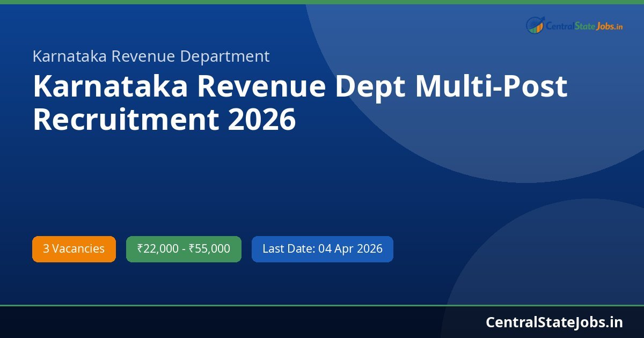
Task: Toggle the Last Date 04 Apr 2026 pill
Action: click(322, 248)
